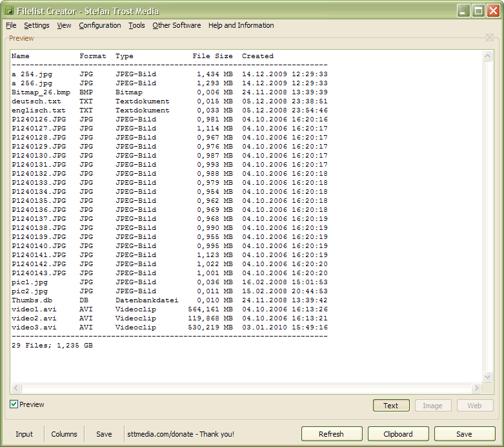Screen dimensions: 504x447
Task: Click the 'video2.avi' file name
Action: point(34,318)
